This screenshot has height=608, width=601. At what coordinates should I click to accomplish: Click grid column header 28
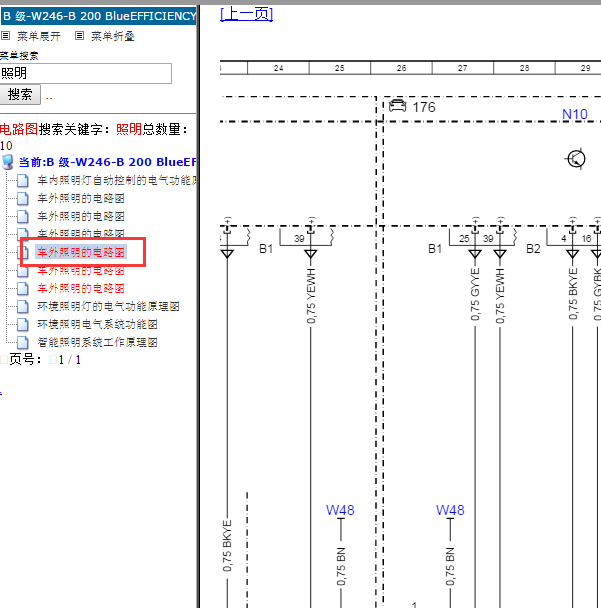(x=524, y=68)
